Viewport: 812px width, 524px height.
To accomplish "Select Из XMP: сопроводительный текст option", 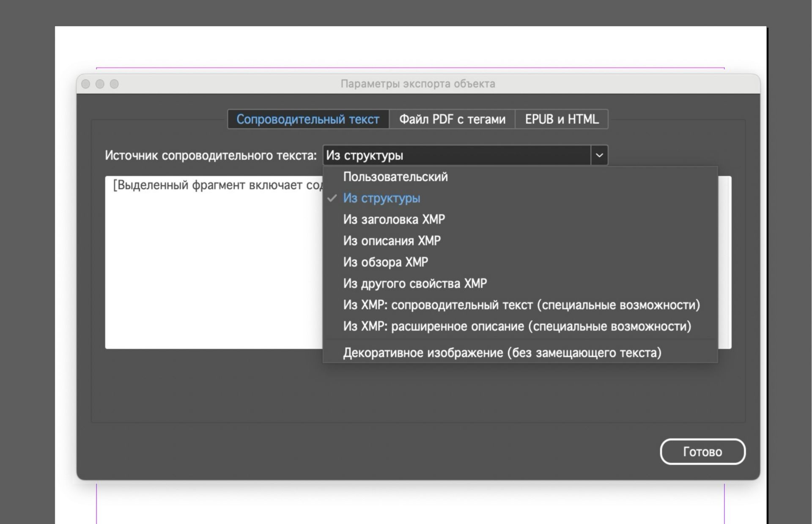I will pos(521,305).
